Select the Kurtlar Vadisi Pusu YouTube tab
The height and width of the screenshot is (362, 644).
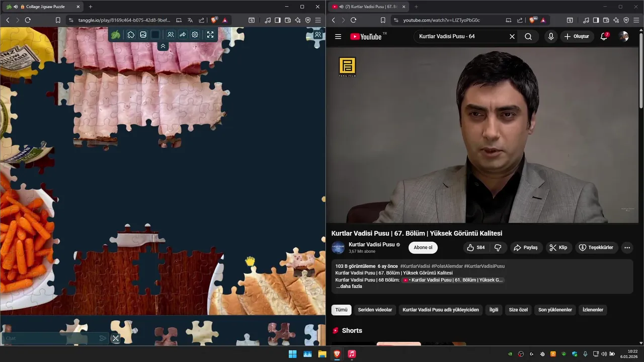click(x=368, y=7)
